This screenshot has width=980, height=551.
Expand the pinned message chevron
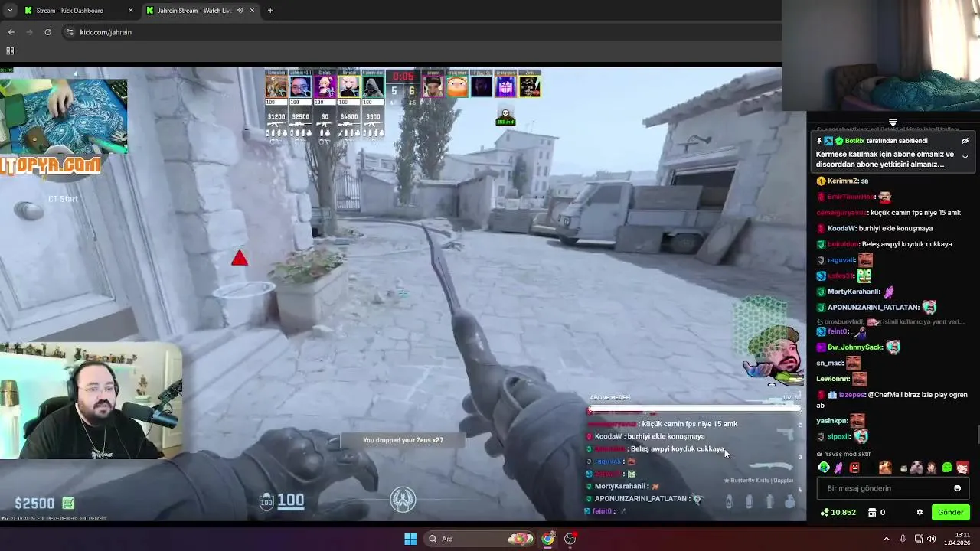point(965,157)
